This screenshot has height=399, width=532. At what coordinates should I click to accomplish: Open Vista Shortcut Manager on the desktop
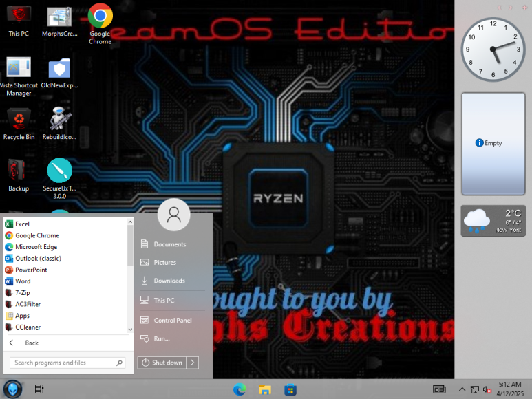[x=19, y=76]
